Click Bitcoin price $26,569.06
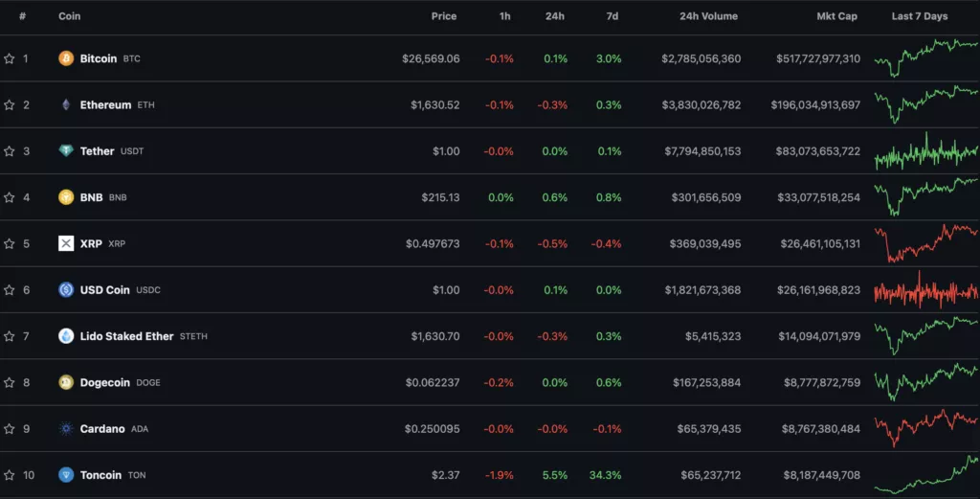Screen dimensions: 980x499 point(431,58)
